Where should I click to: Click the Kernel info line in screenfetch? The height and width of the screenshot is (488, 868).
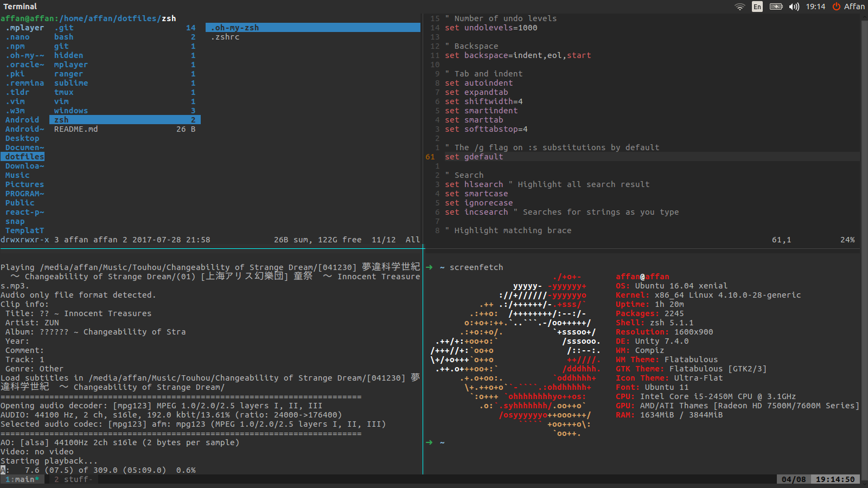click(709, 295)
